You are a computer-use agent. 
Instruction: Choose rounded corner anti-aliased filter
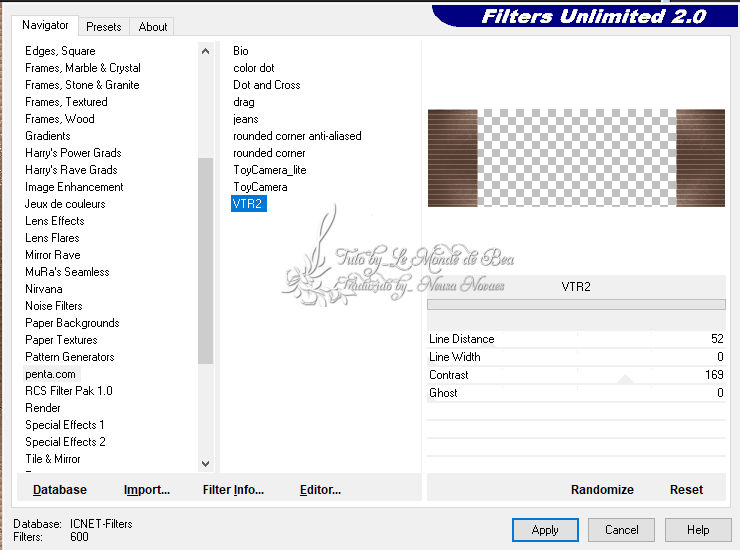[x=297, y=136]
